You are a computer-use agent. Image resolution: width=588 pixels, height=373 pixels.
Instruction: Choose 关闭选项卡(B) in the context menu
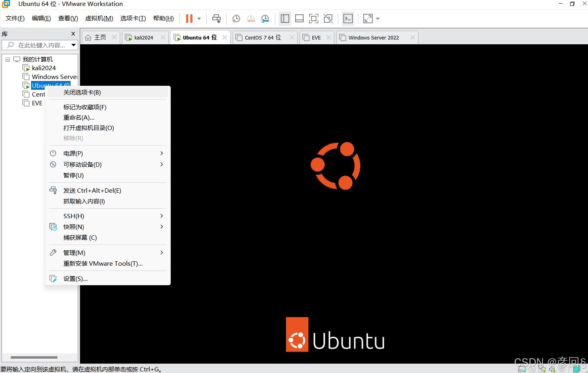pos(108,92)
